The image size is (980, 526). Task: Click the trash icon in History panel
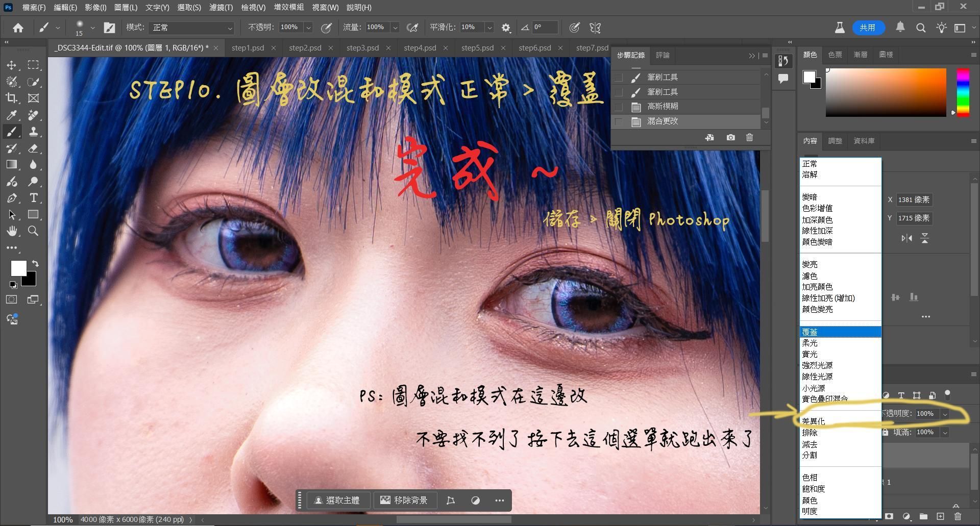pos(749,137)
